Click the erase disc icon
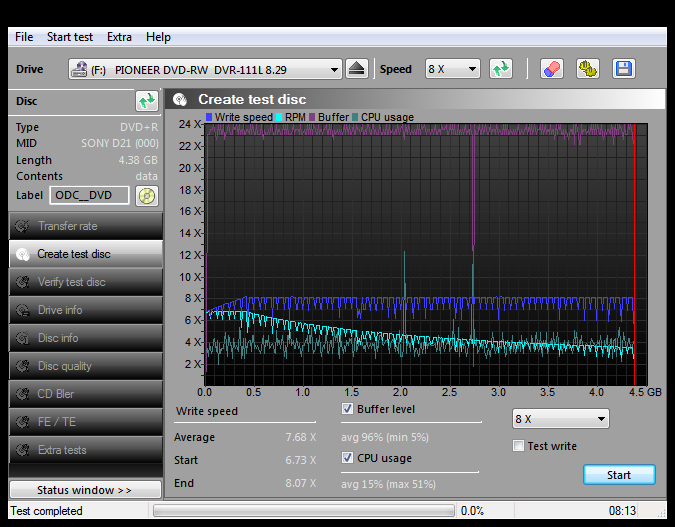Viewport: 675px width, 527px height. pyautogui.click(x=551, y=69)
